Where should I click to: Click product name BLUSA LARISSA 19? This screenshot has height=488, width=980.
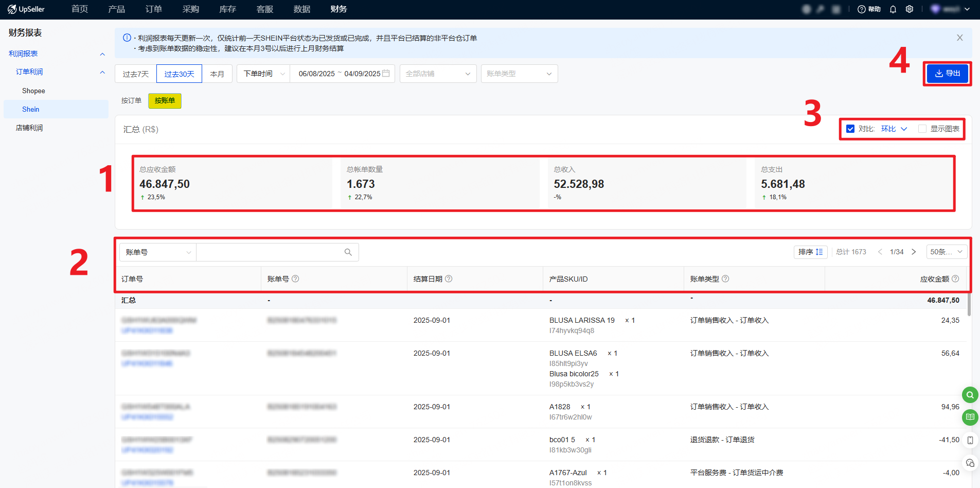pyautogui.click(x=582, y=320)
